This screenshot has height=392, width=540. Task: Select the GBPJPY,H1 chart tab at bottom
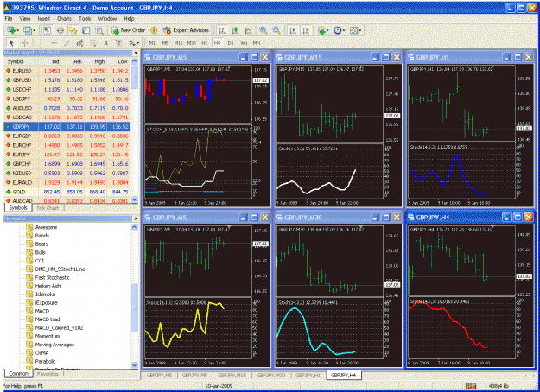pyautogui.click(x=308, y=375)
